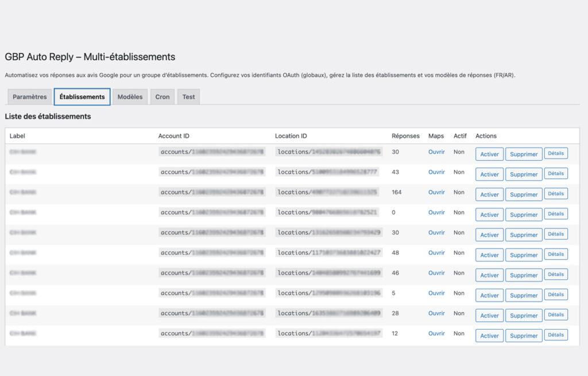Remove the establishment with 43 responses
Image resolution: width=588 pixels, height=376 pixels.
coord(524,175)
